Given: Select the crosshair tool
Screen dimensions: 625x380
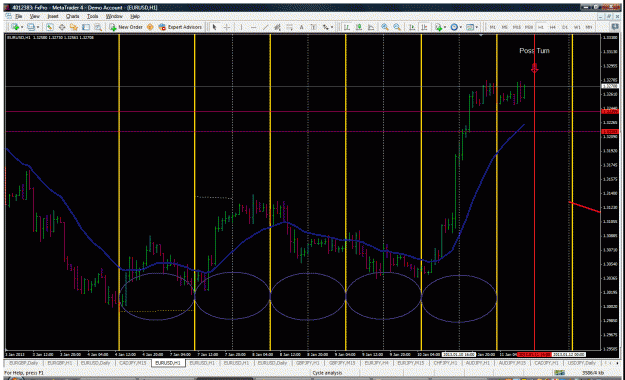Looking at the screenshot, I should point(226,27).
